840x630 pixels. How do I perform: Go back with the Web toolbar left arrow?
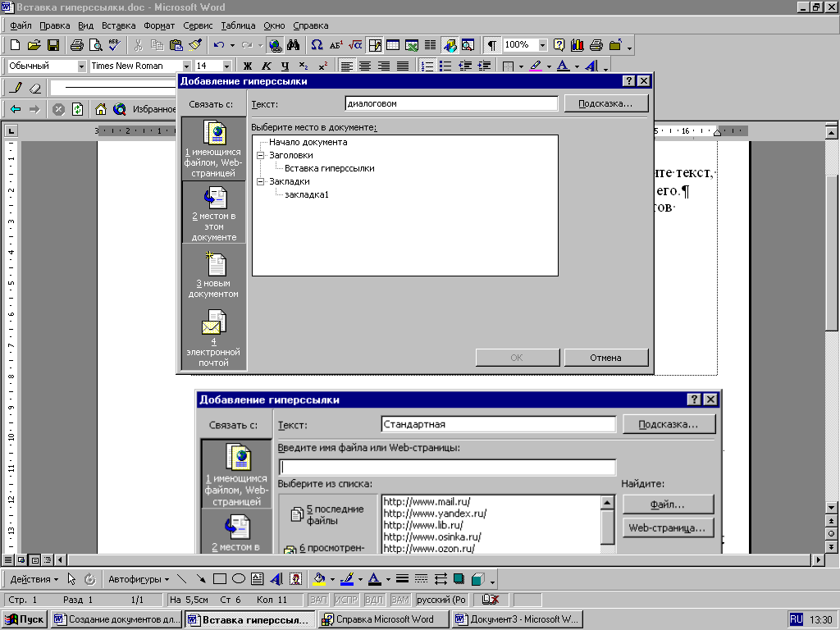point(16,109)
